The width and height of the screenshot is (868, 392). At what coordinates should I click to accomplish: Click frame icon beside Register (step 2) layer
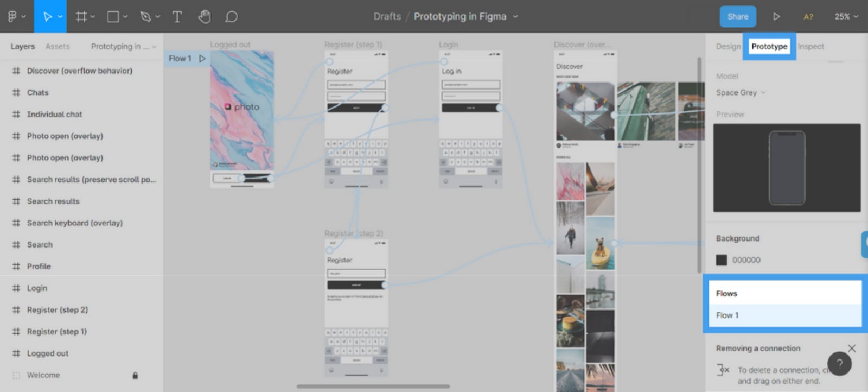tap(16, 309)
